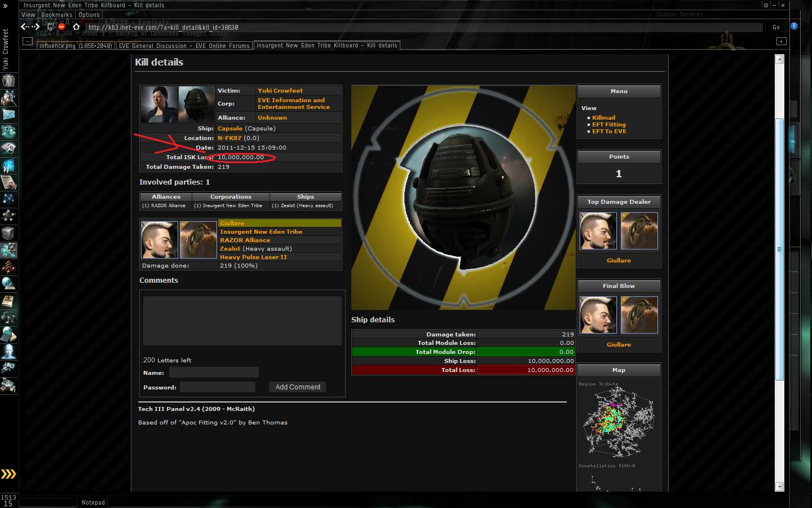Open the Options menu

point(89,15)
